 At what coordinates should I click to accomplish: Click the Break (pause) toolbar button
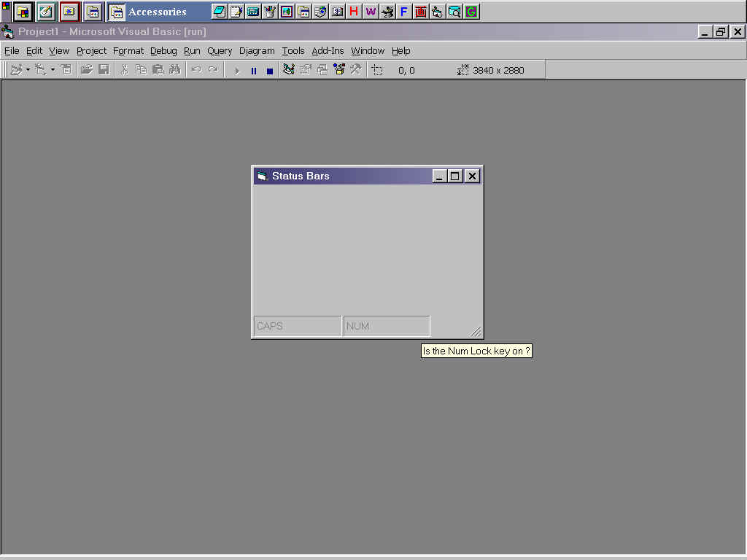pyautogui.click(x=254, y=71)
